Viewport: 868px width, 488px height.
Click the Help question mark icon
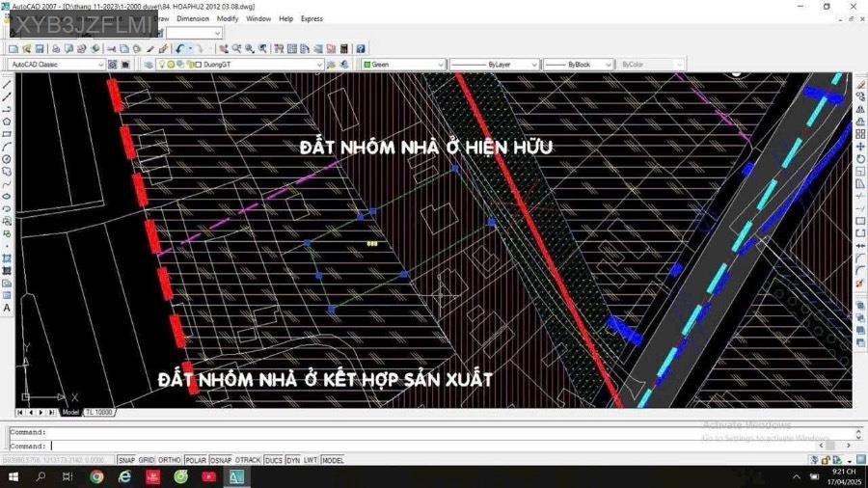pyautogui.click(x=361, y=48)
